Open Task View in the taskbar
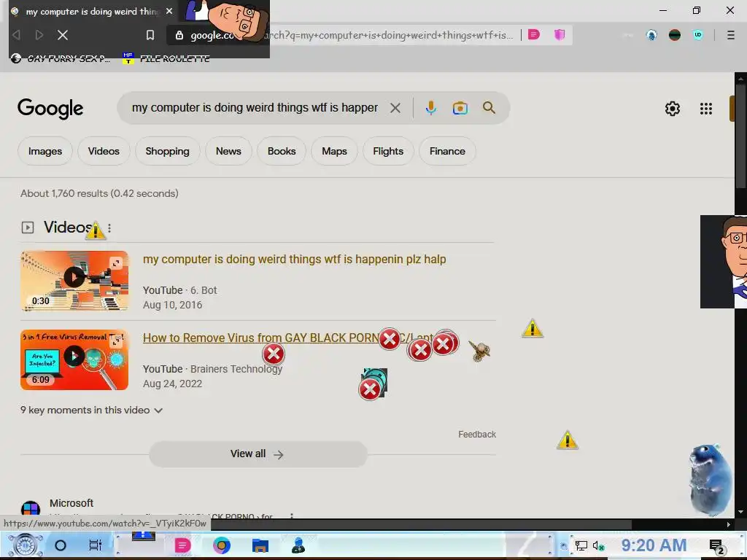This screenshot has width=747, height=560. pos(96,545)
